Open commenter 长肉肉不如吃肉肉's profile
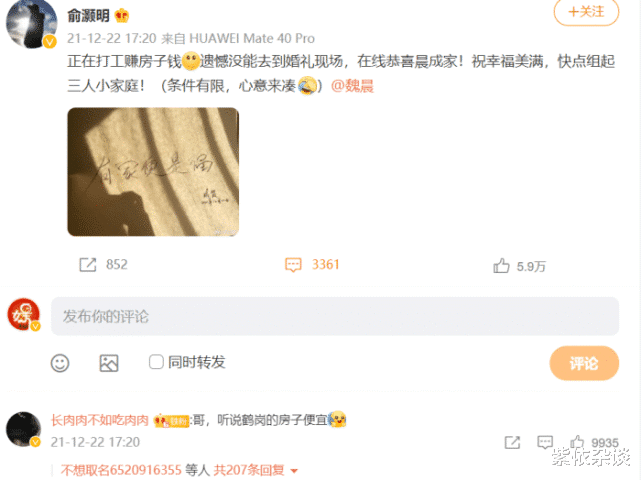Screen dimensions: 641x480 point(99,420)
